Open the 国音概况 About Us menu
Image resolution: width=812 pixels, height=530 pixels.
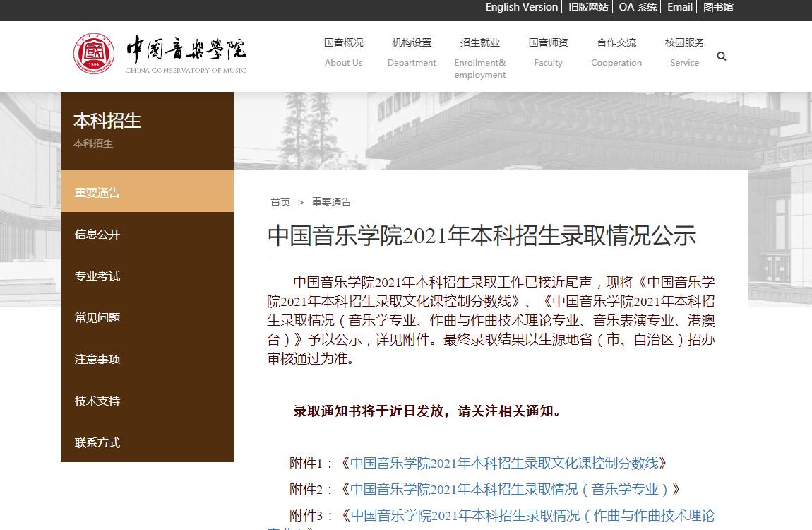tap(343, 52)
